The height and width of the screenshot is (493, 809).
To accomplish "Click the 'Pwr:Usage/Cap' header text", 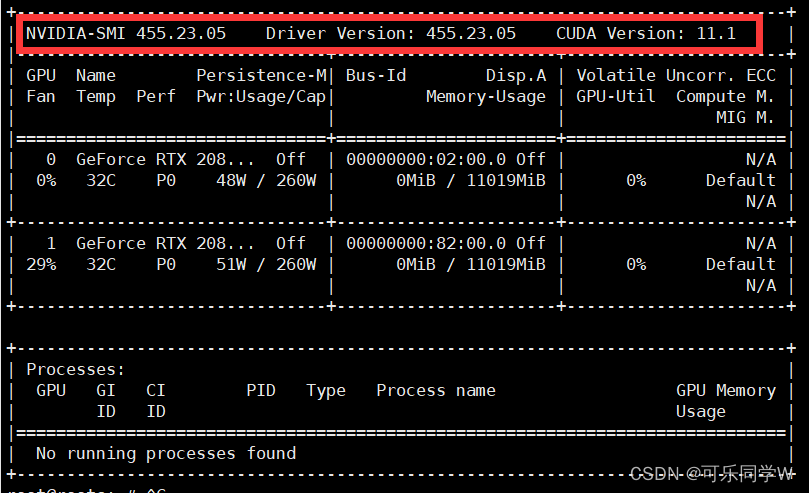I will 261,97.
